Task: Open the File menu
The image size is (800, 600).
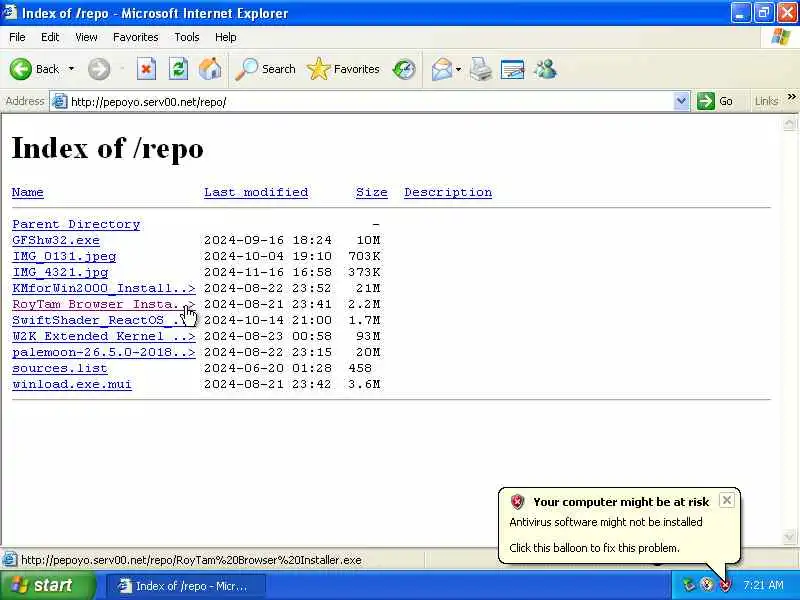Action: (x=17, y=37)
